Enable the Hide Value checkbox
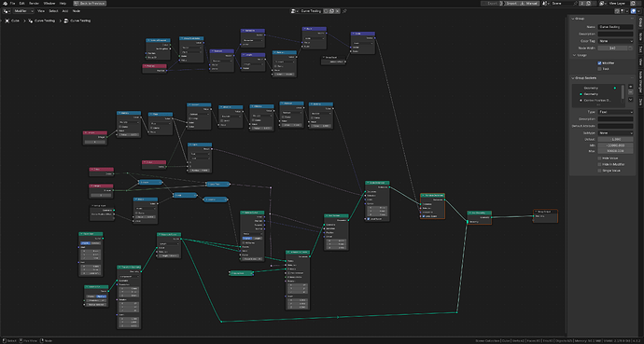Viewport: 644px width, 344px height. pos(599,158)
